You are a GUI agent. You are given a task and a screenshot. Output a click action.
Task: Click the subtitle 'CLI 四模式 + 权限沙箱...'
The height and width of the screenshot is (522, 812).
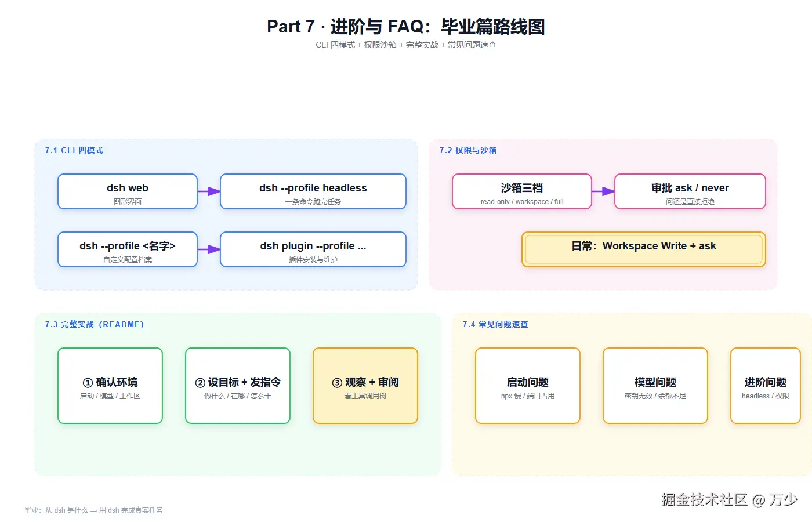[x=406, y=45]
